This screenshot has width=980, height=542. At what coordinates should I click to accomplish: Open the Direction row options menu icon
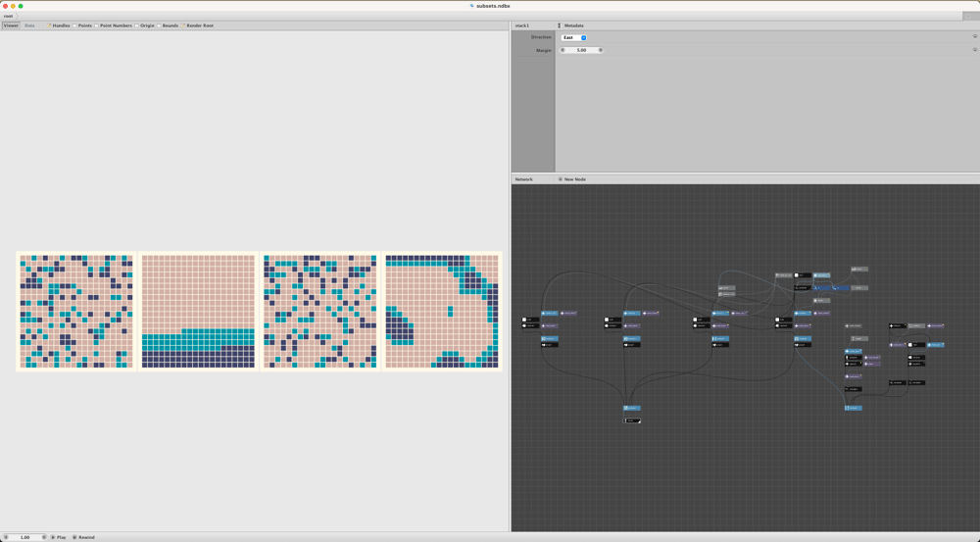(974, 36)
